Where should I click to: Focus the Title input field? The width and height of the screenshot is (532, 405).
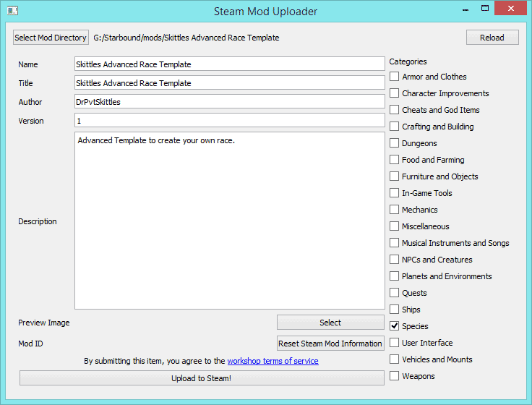pos(230,83)
